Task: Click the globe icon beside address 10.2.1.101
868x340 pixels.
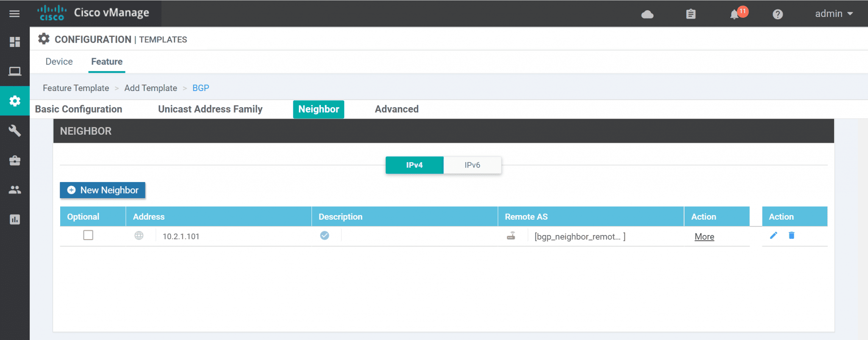Action: [139, 235]
